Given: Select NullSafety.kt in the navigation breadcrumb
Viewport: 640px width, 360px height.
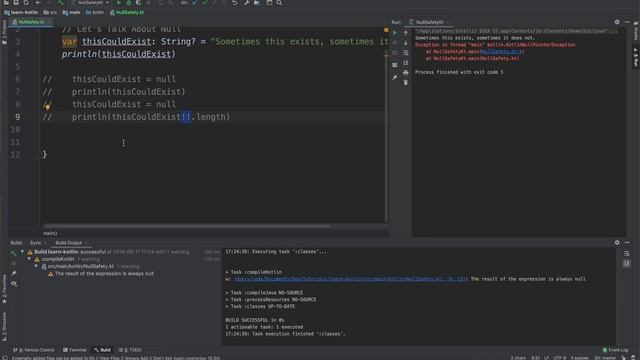Looking at the screenshot, I should tap(127, 13).
